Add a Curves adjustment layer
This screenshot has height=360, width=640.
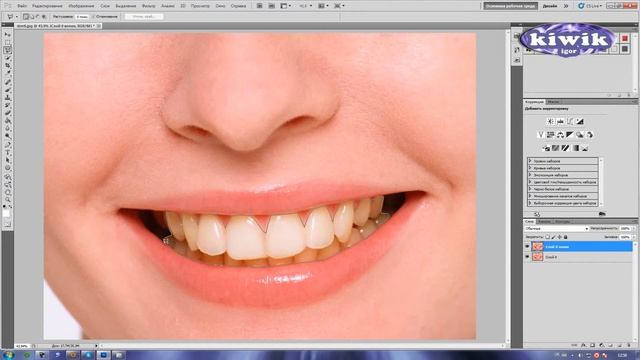coord(570,122)
